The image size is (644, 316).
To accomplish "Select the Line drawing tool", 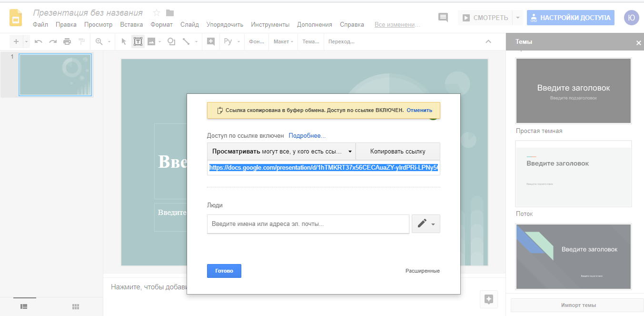I will tap(186, 41).
